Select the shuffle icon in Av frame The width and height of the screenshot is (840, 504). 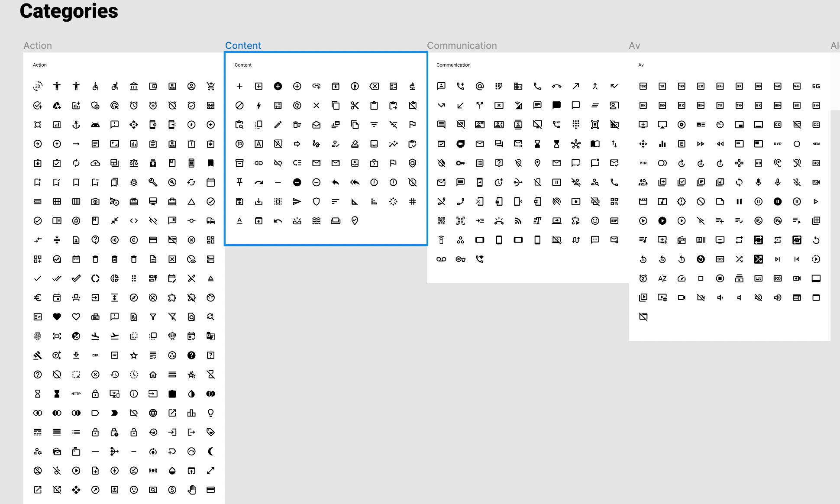tap(739, 259)
